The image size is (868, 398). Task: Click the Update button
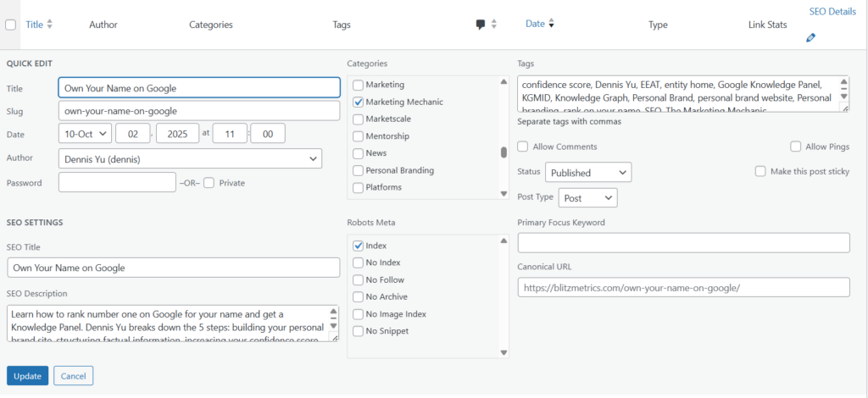(27, 376)
